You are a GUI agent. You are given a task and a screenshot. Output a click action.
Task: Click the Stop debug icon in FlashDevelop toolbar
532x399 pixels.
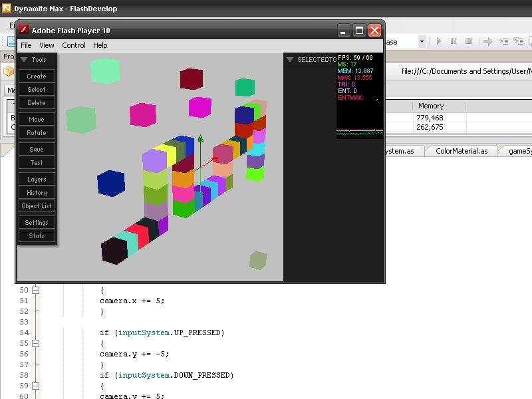click(x=469, y=41)
